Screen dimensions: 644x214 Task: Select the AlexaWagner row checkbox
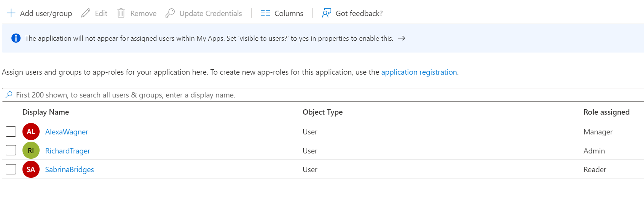[11, 132]
